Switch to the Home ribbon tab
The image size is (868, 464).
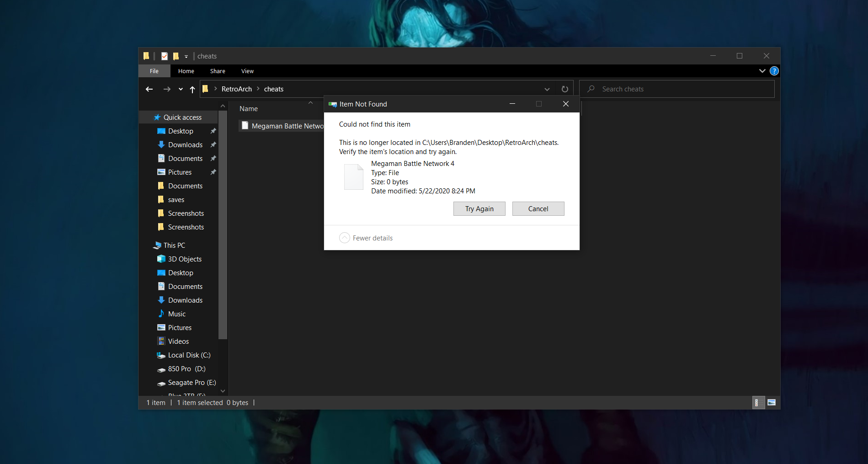coord(186,71)
